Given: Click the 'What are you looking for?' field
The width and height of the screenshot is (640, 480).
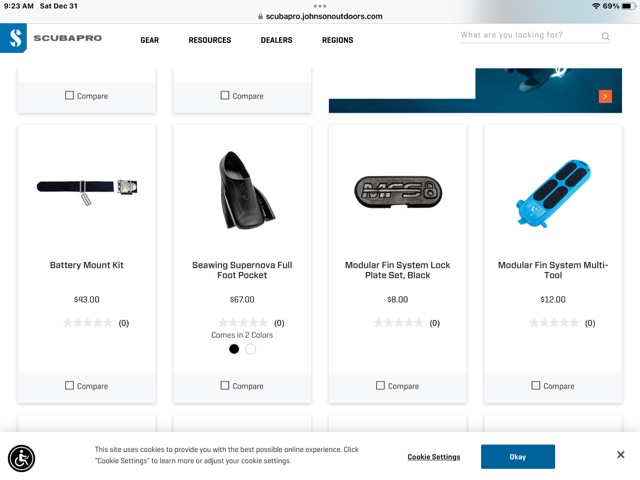Looking at the screenshot, I should 526,36.
